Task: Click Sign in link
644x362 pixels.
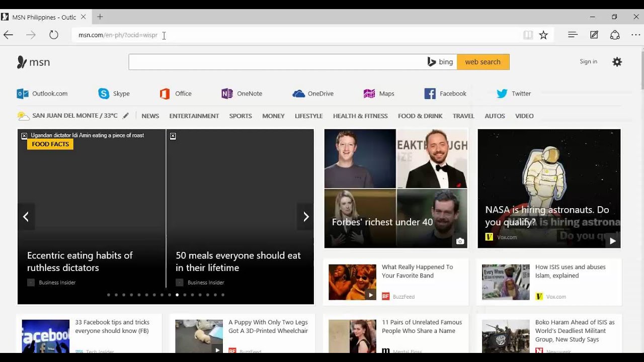Action: pyautogui.click(x=588, y=61)
